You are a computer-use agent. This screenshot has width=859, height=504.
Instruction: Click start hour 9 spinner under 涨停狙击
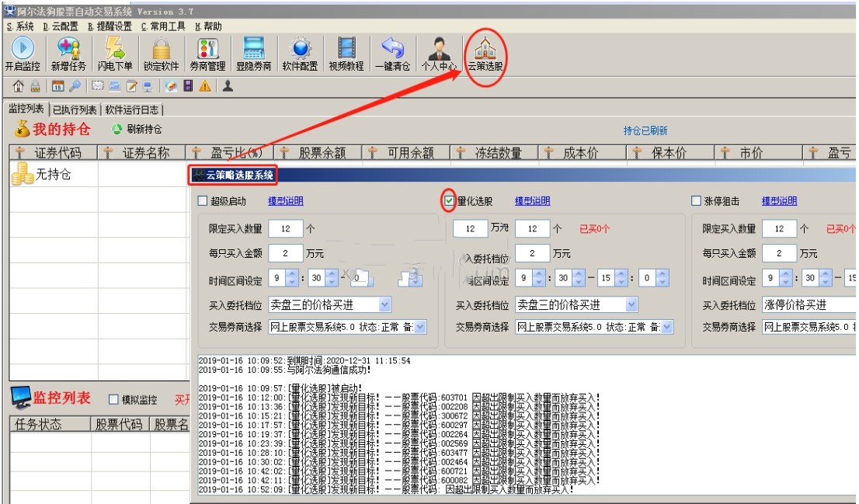tap(777, 278)
